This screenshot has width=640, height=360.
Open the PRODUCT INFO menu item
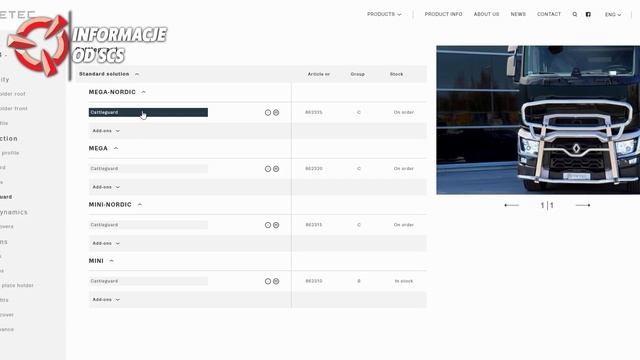tap(443, 14)
